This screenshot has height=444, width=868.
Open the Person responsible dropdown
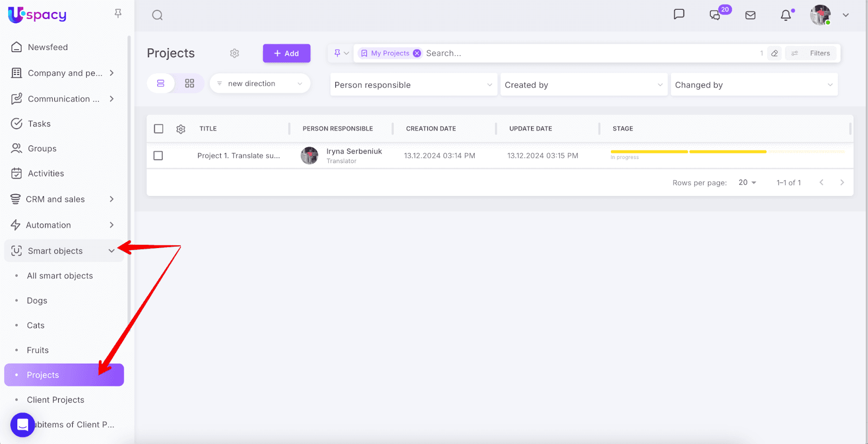point(413,85)
